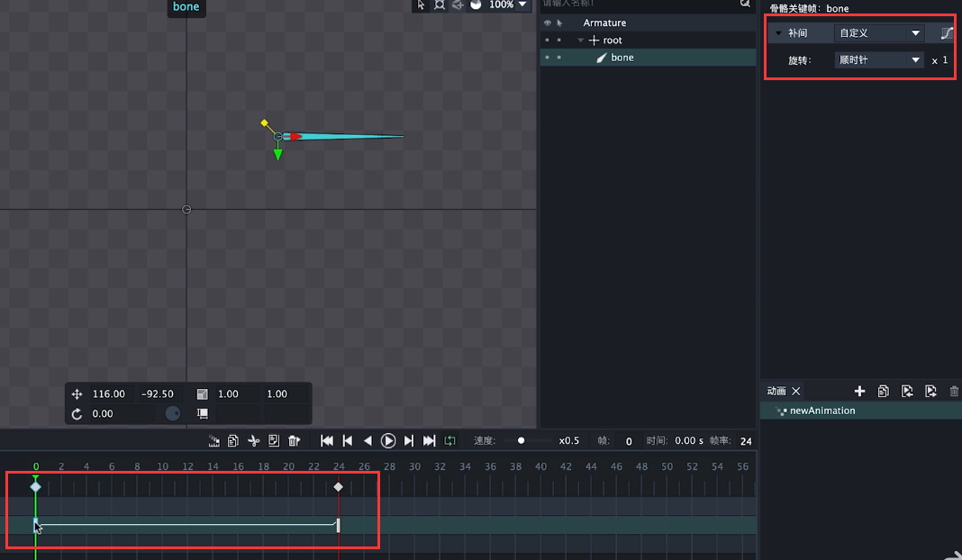Import animation with the left-arrow page icon

click(x=907, y=391)
